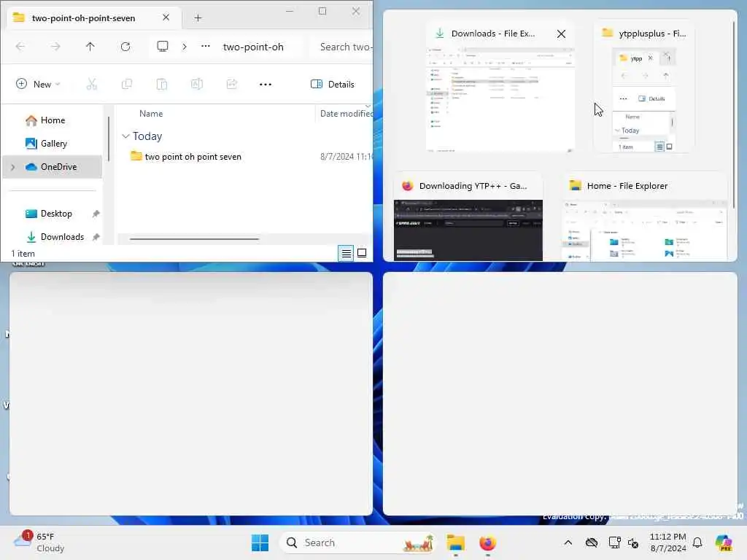Click the Cut scissors icon
This screenshot has width=747, height=560.
click(x=91, y=85)
